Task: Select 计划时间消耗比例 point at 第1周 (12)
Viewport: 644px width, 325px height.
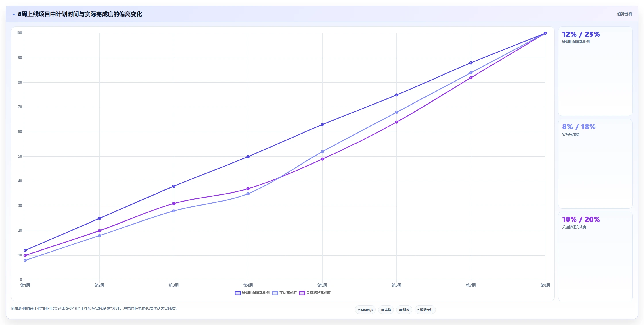Action: (x=25, y=250)
